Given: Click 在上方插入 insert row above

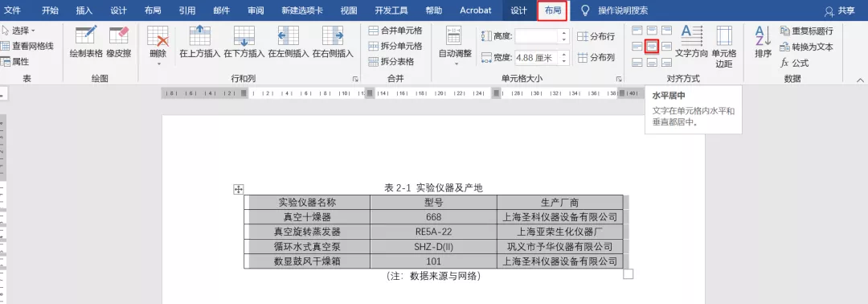Looking at the screenshot, I should tap(200, 42).
